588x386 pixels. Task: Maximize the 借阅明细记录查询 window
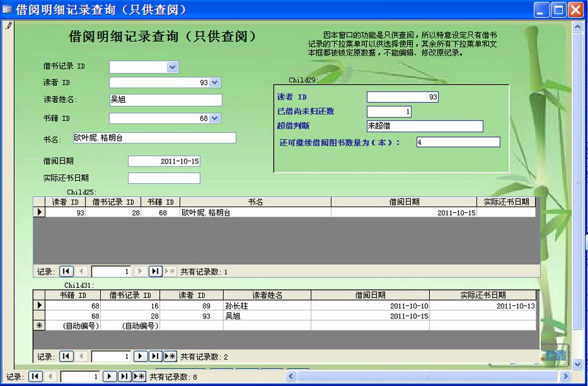coord(558,10)
